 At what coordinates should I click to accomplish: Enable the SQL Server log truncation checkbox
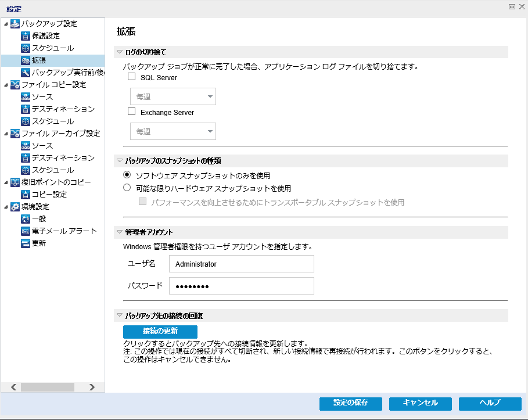point(131,77)
